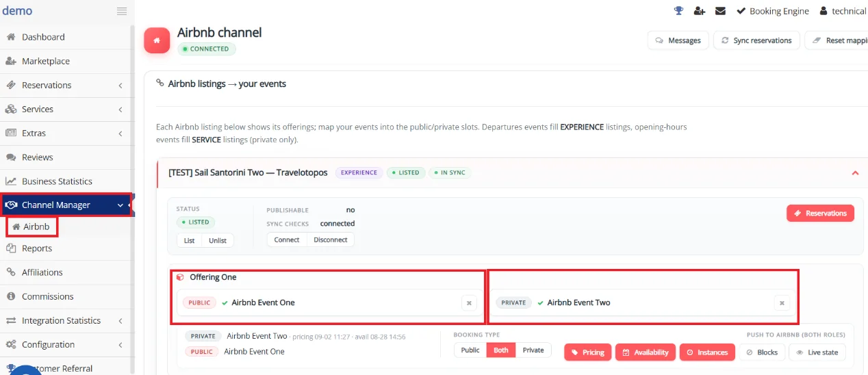
Task: Click Reset mapping button
Action: click(x=837, y=40)
